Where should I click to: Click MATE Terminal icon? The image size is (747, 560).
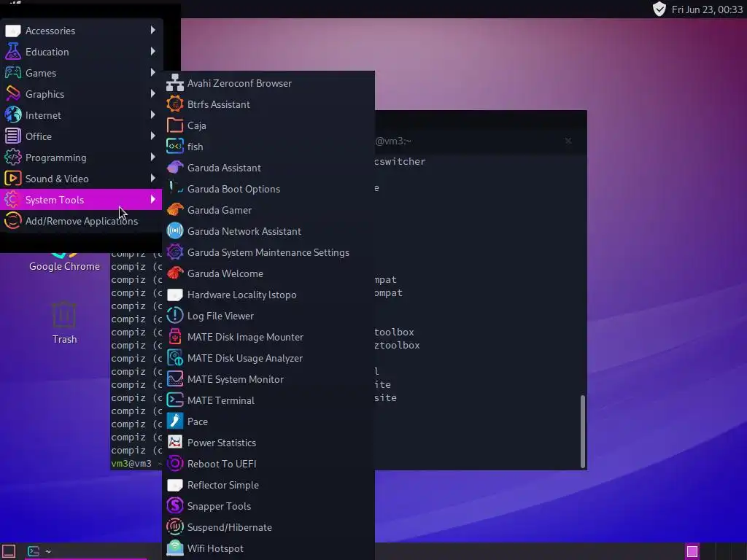pyautogui.click(x=175, y=400)
